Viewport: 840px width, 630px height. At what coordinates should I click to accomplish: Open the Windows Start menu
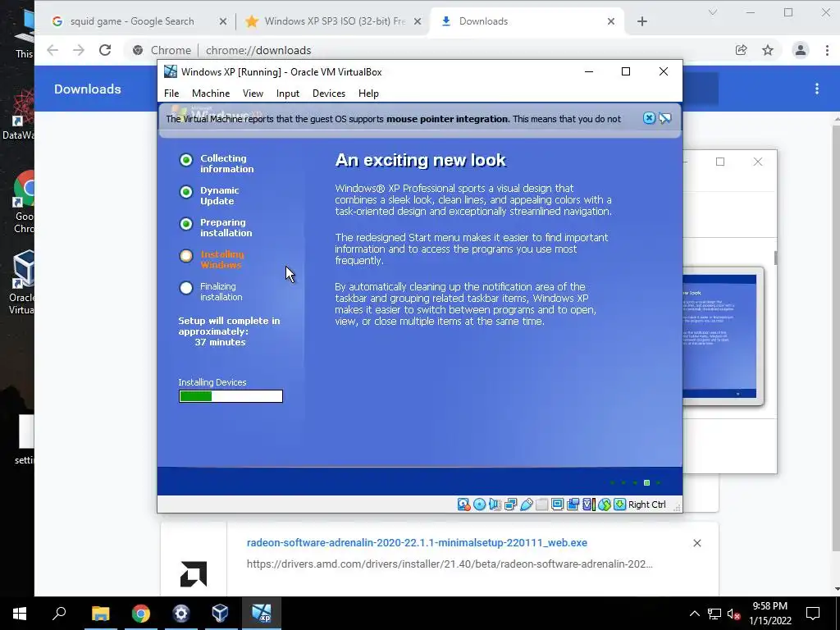[20, 614]
